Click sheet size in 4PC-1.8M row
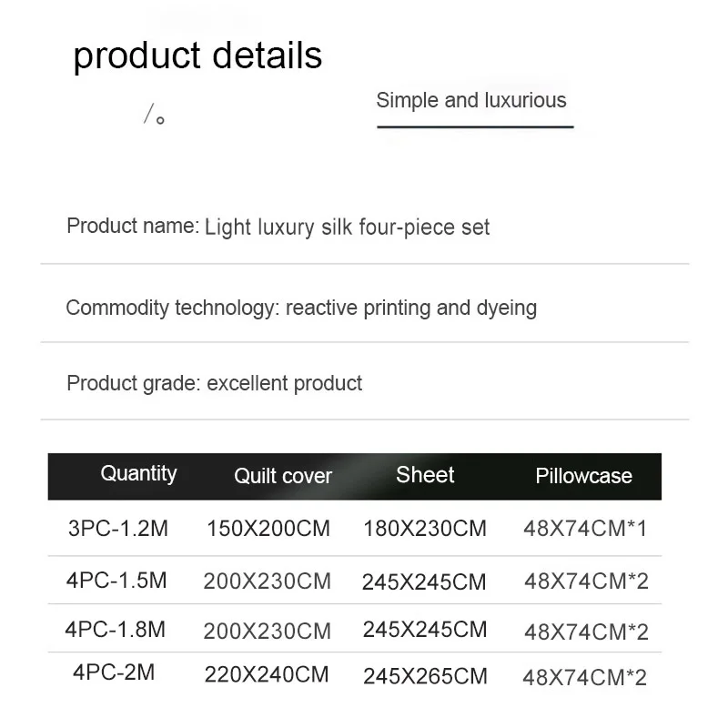The image size is (728, 728). pos(425,630)
